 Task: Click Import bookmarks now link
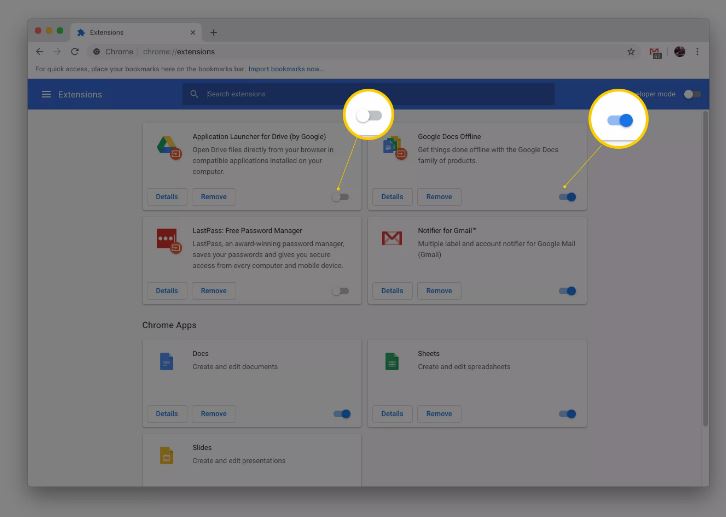tap(284, 69)
